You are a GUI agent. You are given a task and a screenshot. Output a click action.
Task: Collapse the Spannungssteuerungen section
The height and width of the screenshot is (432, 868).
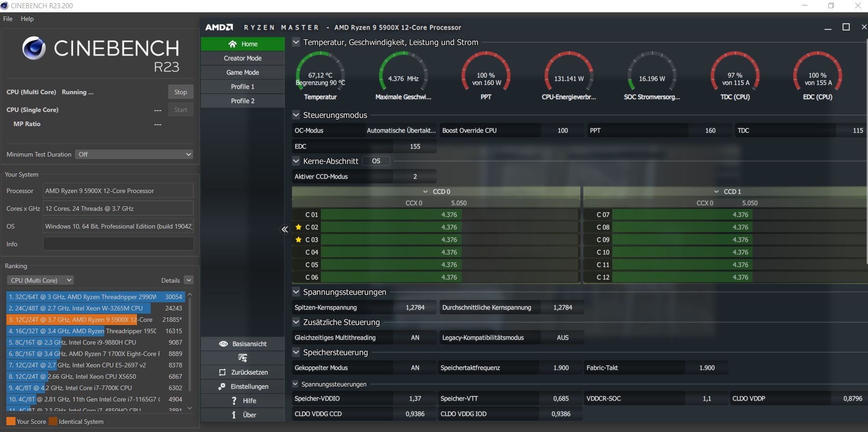(x=296, y=292)
